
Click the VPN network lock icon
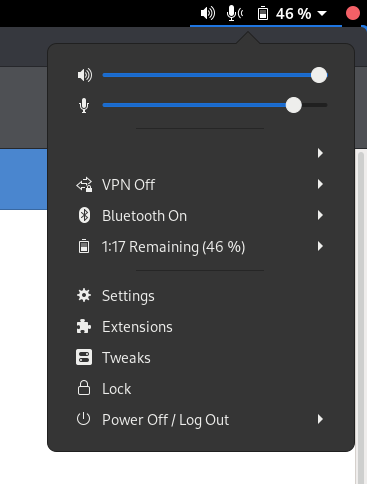pos(84,184)
